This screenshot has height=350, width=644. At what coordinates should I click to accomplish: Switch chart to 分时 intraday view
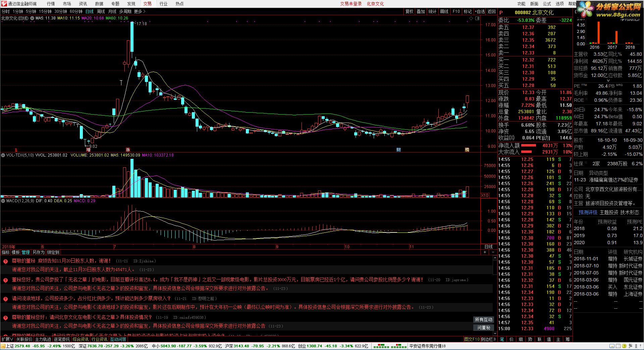coord(6,11)
